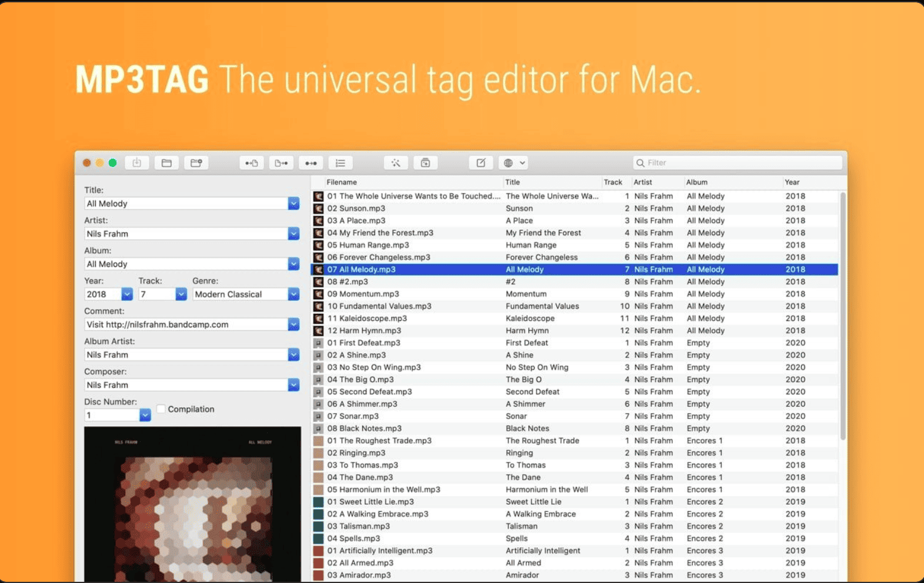Open a folder using the folder toolbar icon

click(166, 163)
